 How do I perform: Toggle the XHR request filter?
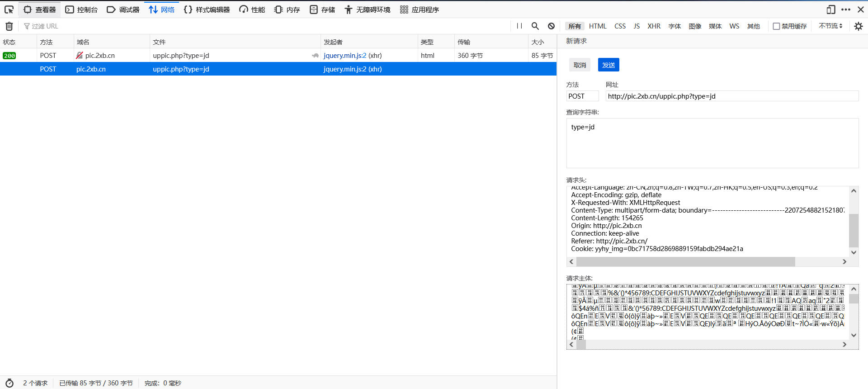pyautogui.click(x=654, y=26)
